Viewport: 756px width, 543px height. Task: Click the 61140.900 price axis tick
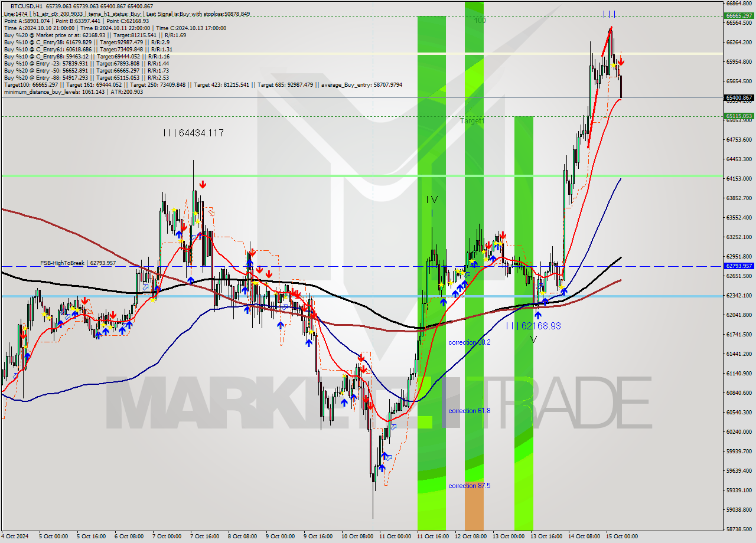(739, 373)
